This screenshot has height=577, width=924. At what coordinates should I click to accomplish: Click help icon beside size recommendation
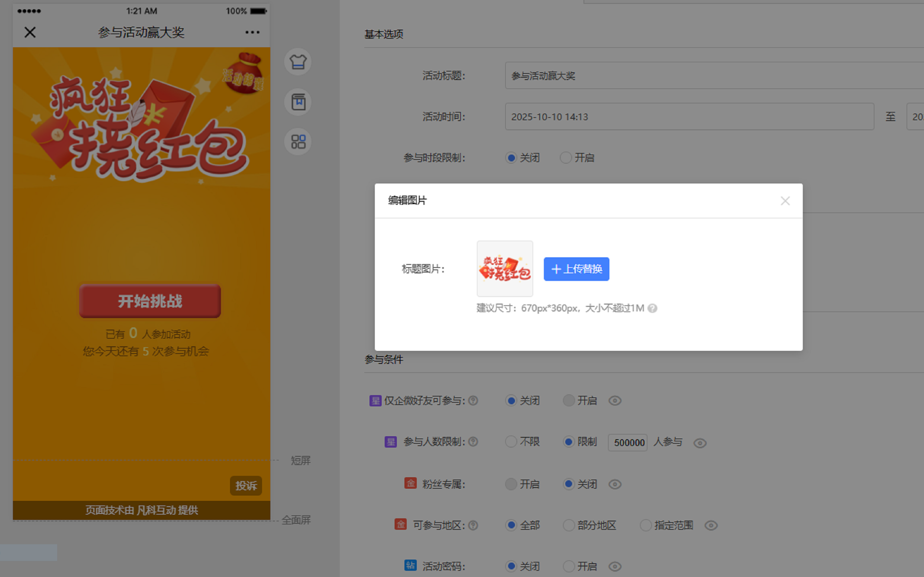653,308
